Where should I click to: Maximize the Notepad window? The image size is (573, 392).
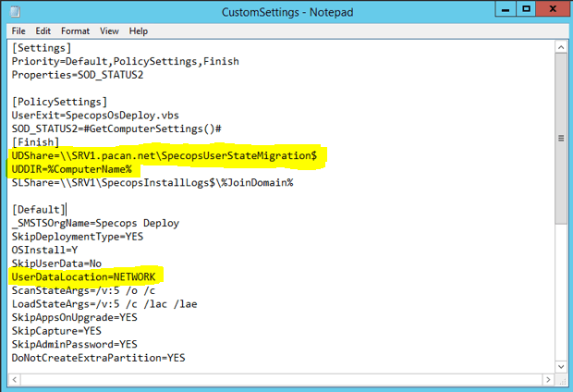click(x=526, y=9)
